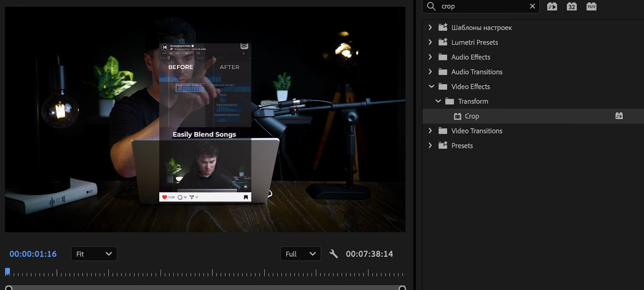644x290 pixels.
Task: Filter by Accelerated Effects icon
Action: (552, 6)
